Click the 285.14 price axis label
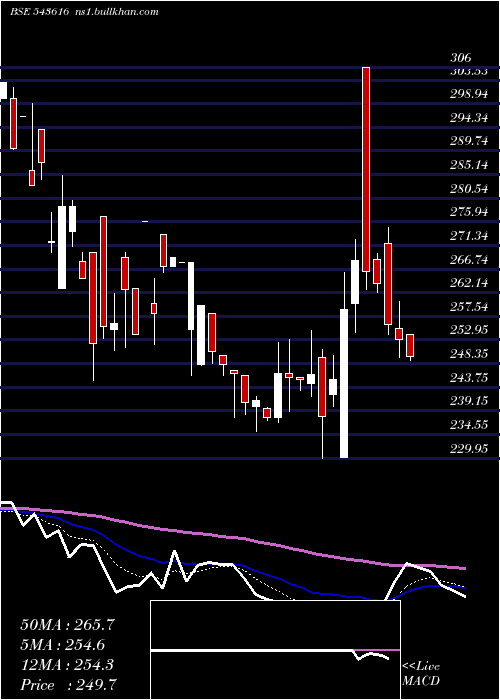 click(x=468, y=165)
